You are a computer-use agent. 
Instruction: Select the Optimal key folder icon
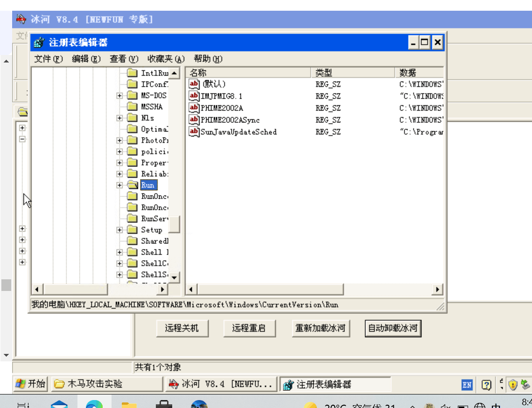coord(132,129)
